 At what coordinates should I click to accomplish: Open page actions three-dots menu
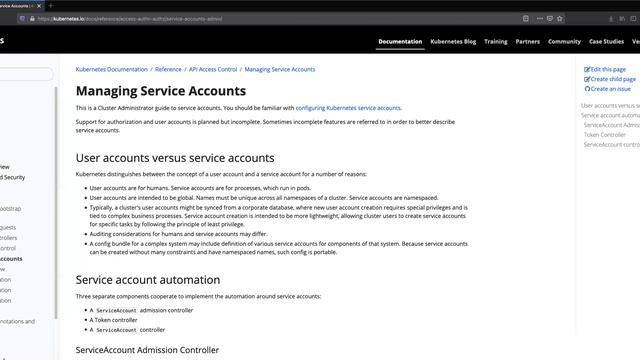coord(540,19)
